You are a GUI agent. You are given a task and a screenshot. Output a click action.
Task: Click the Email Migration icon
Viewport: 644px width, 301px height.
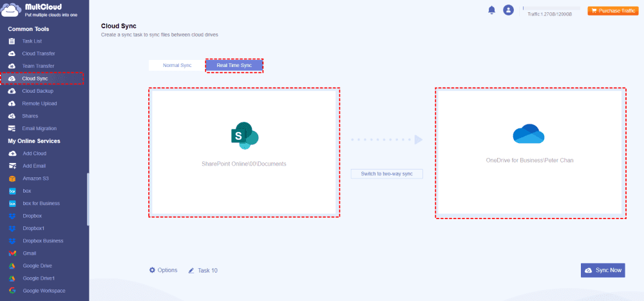pyautogui.click(x=12, y=128)
